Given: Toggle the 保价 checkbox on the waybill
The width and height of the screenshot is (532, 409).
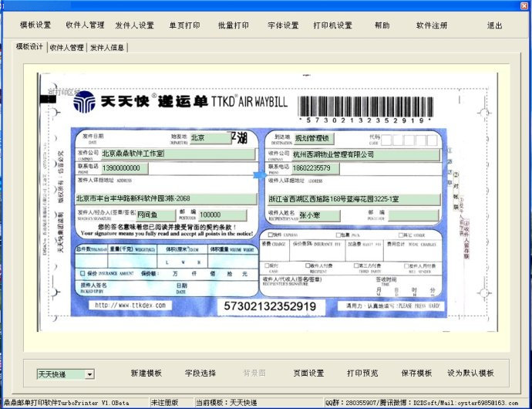Looking at the screenshot, I should pyautogui.click(x=83, y=273).
